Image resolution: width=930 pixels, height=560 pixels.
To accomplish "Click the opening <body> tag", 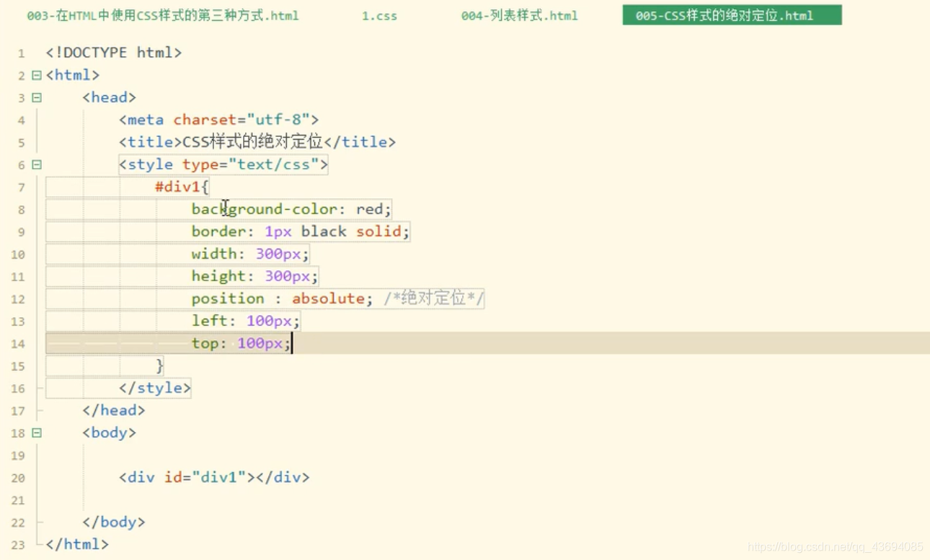I will 110,432.
